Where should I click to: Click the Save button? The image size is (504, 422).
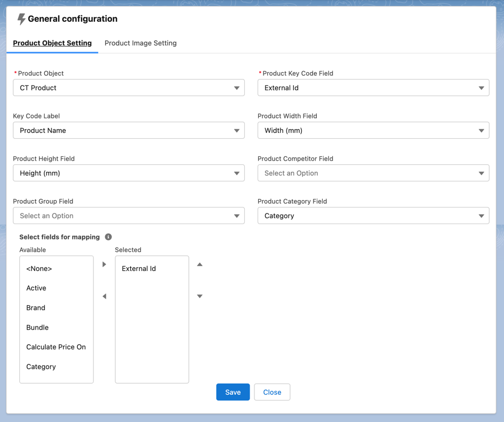pyautogui.click(x=233, y=392)
